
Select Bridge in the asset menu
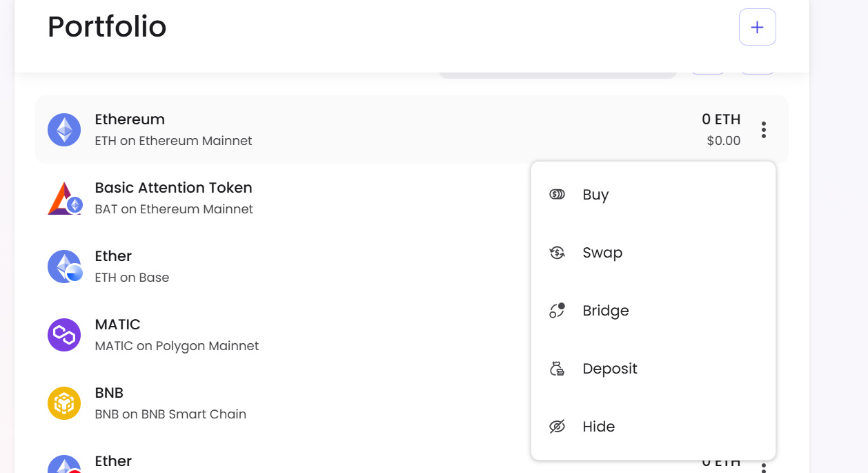pyautogui.click(x=605, y=311)
